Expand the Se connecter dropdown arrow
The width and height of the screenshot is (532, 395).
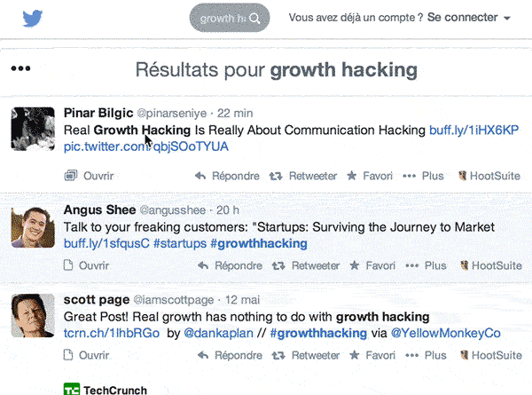click(507, 19)
